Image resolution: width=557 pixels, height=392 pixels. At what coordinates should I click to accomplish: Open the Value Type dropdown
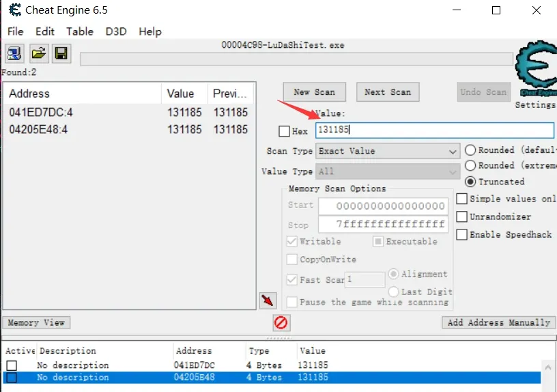click(388, 171)
